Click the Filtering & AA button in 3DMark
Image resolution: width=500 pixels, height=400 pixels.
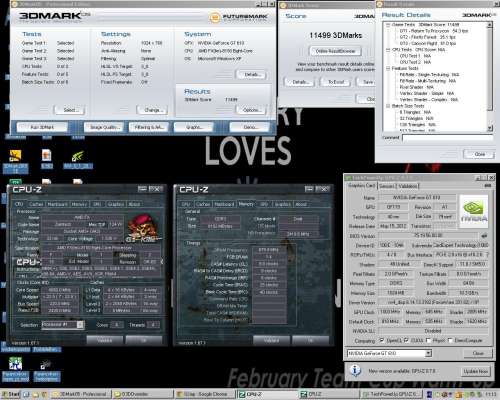(149, 127)
